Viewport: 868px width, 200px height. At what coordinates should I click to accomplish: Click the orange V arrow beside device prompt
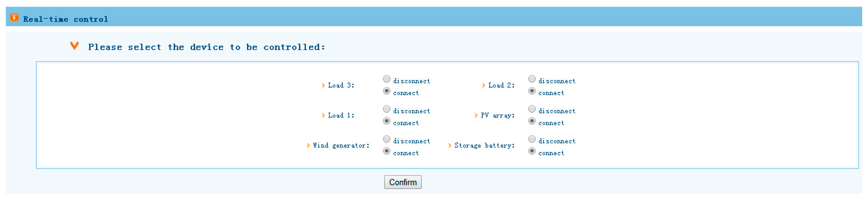74,46
